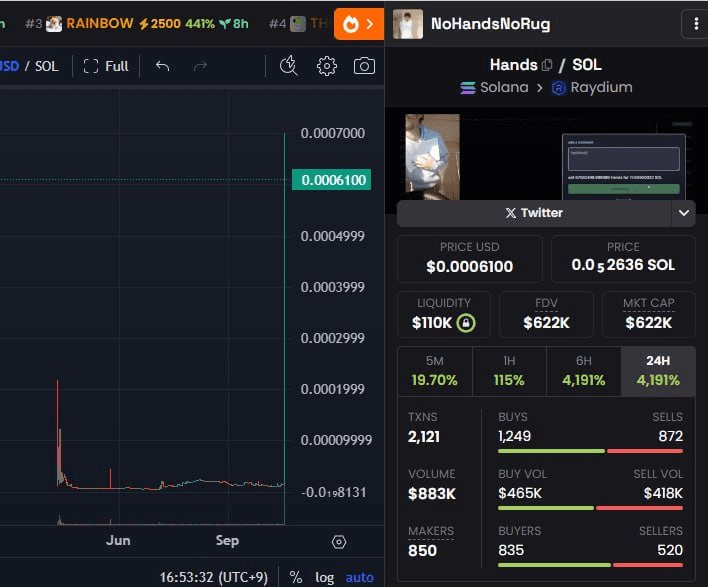Redo the chart action
The image size is (708, 587).
tap(200, 66)
